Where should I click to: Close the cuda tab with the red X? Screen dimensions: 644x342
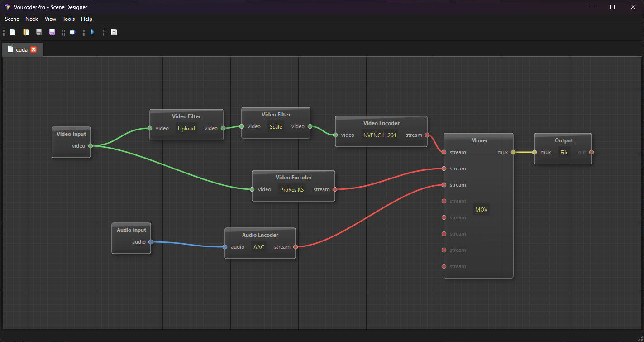pos(33,49)
